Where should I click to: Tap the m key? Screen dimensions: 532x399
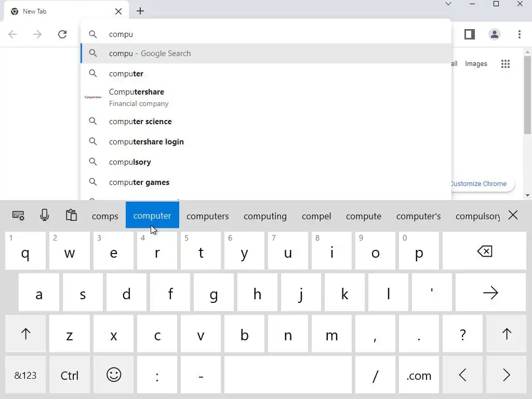coord(331,334)
